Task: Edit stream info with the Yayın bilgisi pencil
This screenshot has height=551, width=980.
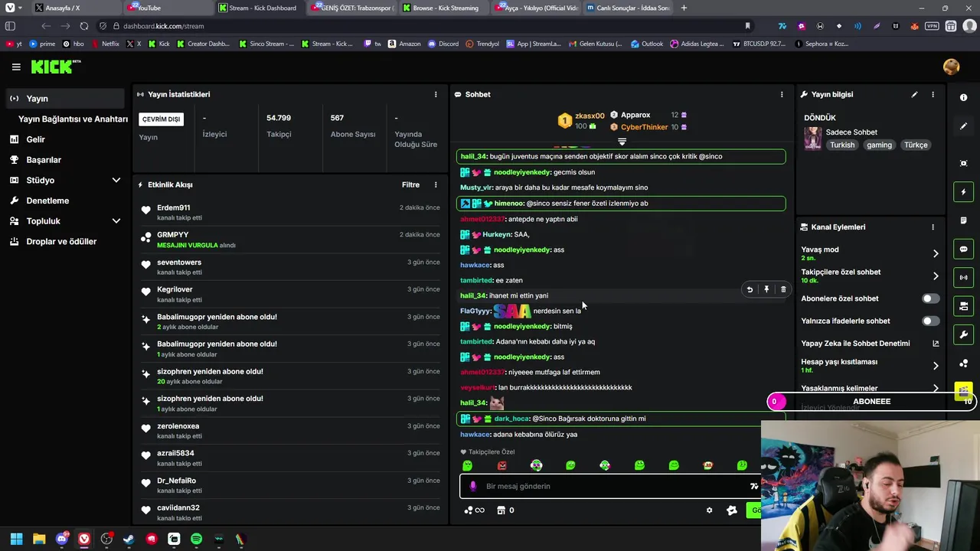Action: pos(914,94)
